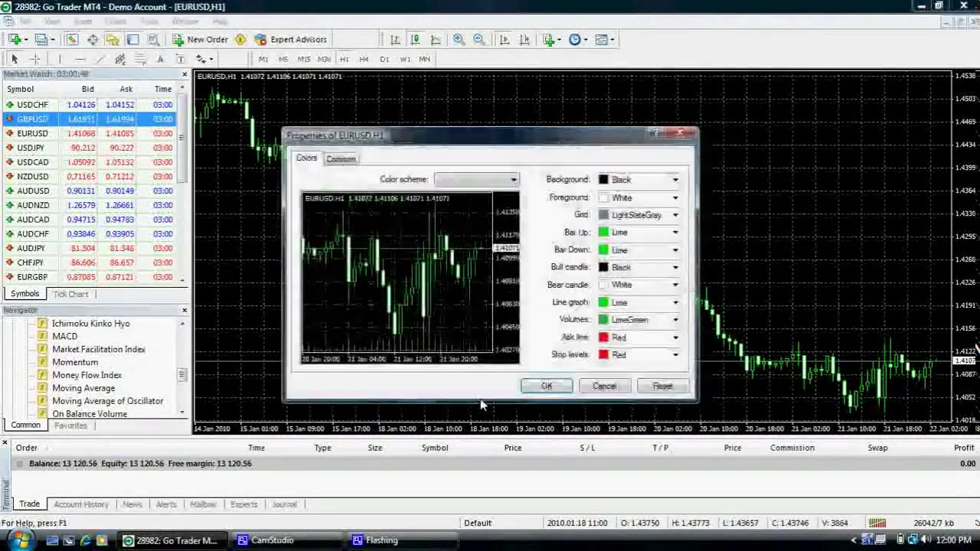Screen dimensions: 980x551
Task: Click the New Order toolbar button
Action: [x=200, y=40]
